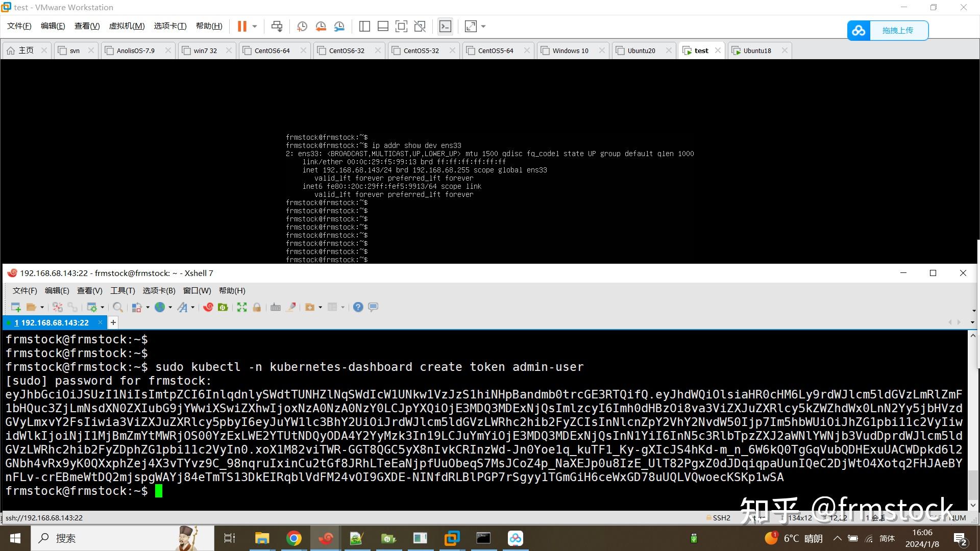The width and height of the screenshot is (980, 551).
Task: Click Send Ctrl+Alt+Del icon
Action: click(x=277, y=26)
